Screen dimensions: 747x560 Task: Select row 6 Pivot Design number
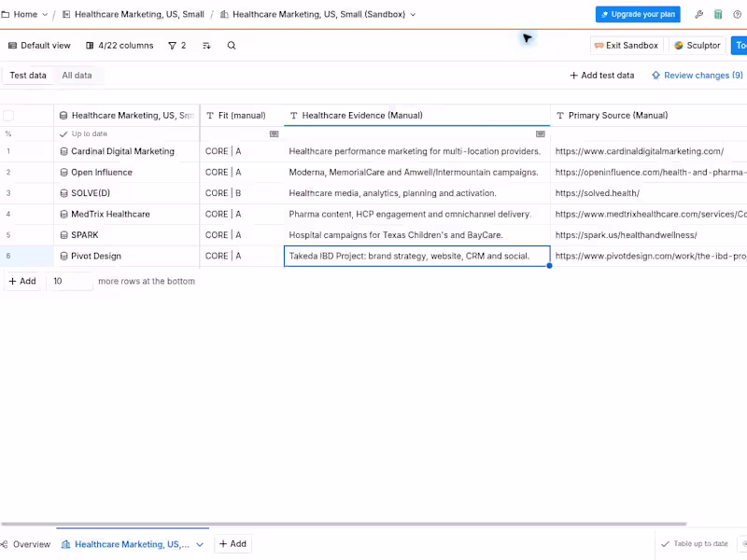(x=8, y=256)
